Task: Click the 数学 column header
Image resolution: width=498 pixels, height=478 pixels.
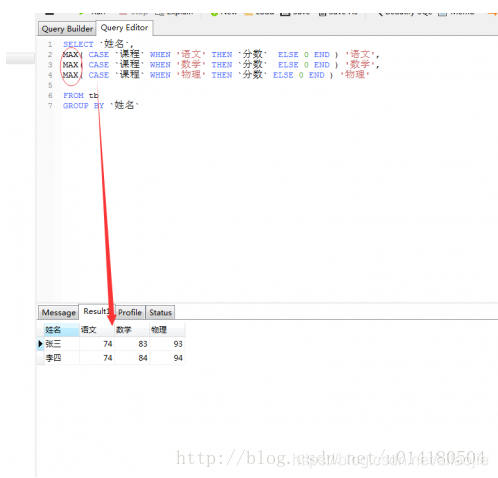Action: (132, 330)
